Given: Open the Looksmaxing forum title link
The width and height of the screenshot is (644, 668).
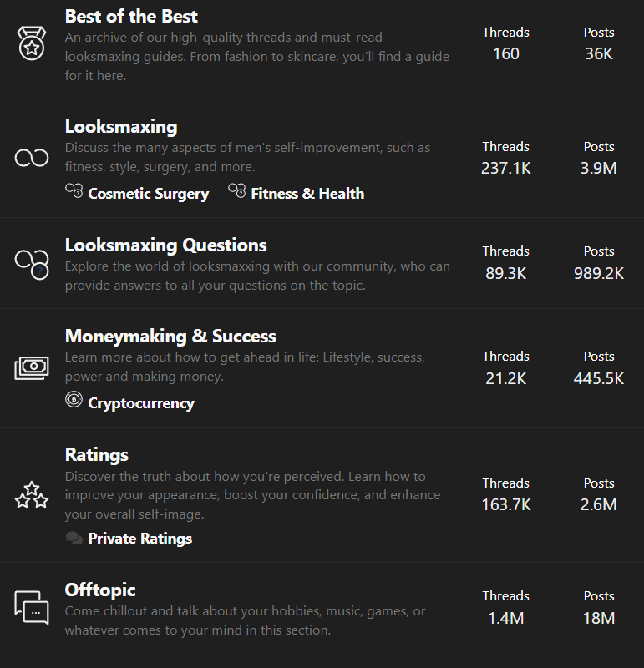Looking at the screenshot, I should [x=121, y=127].
